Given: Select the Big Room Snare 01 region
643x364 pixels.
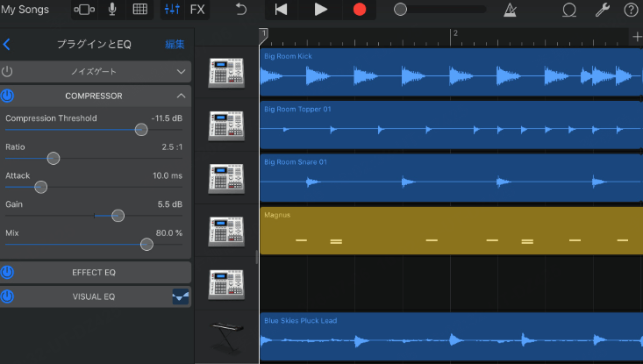Looking at the screenshot, I should point(451,178).
